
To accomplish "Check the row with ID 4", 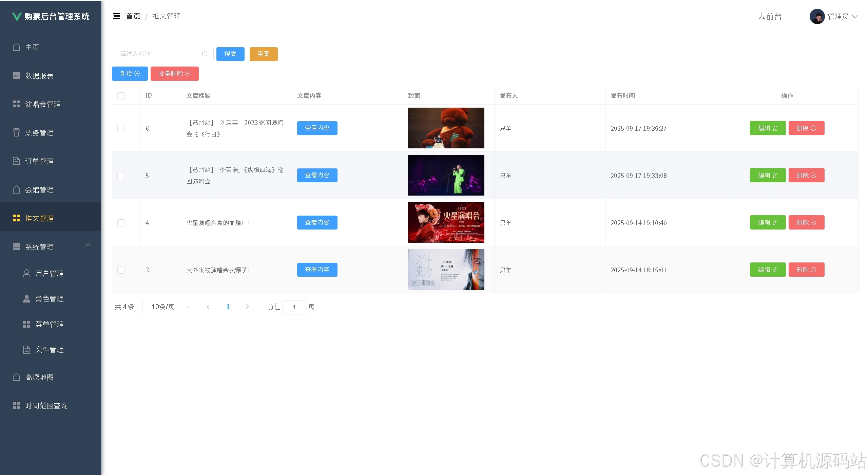I will coord(121,223).
